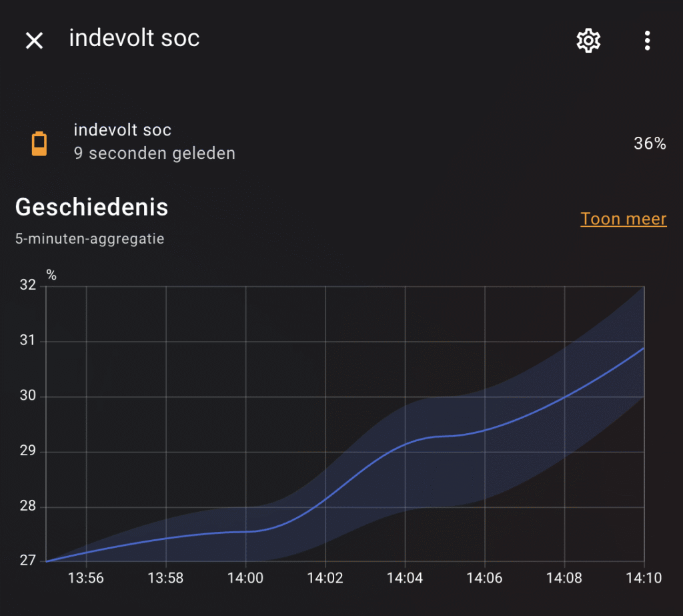Click the 14:00 x-axis label
Viewport: 683px width, 616px height.
coord(245,579)
